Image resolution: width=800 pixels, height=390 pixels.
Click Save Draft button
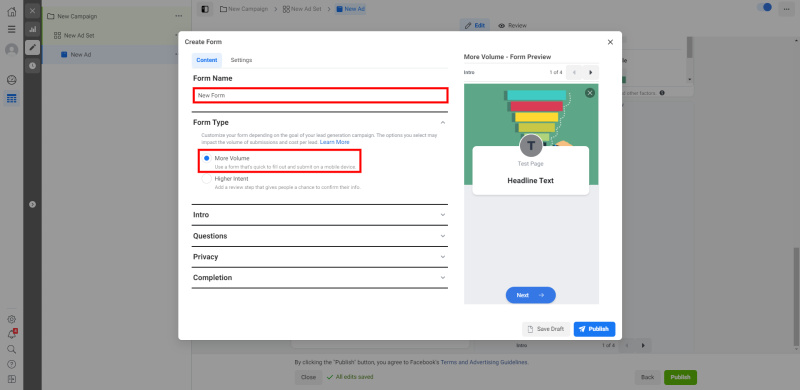pyautogui.click(x=546, y=329)
